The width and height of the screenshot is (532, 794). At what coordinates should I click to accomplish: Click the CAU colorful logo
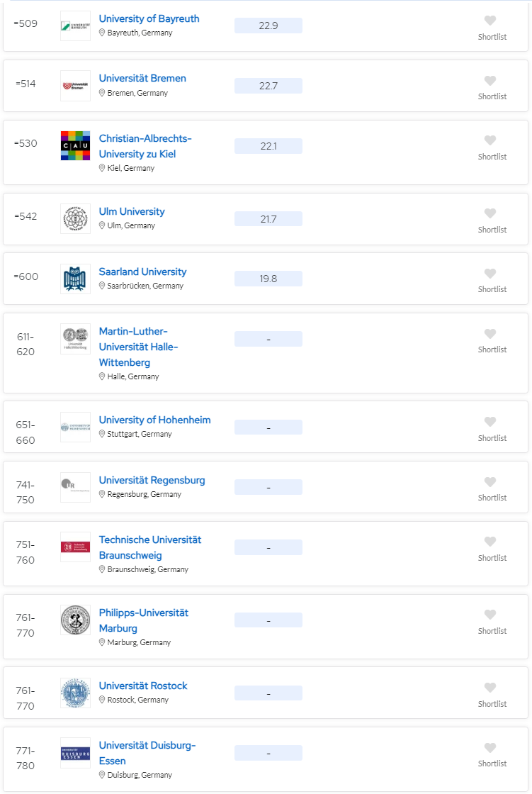[75, 145]
